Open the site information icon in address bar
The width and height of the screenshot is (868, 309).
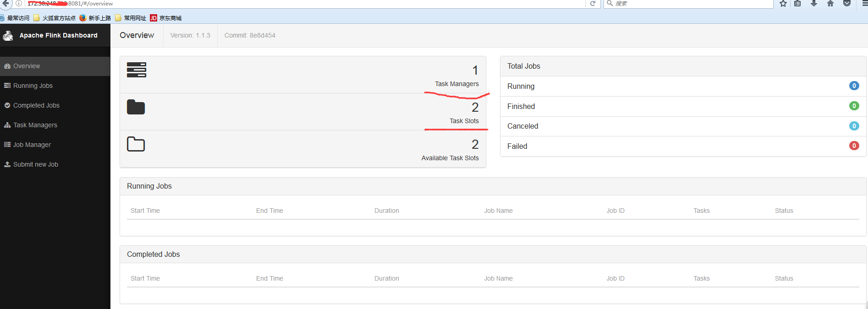pos(19,3)
